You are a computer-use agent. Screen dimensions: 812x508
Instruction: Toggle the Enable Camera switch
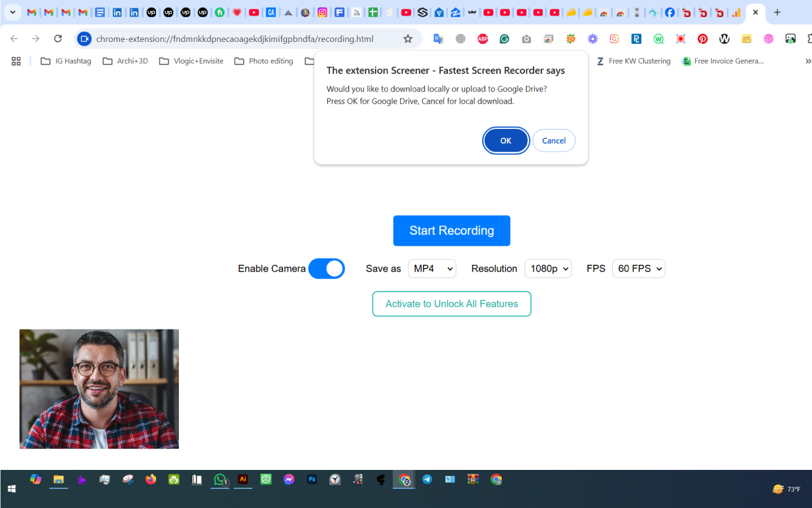click(x=327, y=269)
